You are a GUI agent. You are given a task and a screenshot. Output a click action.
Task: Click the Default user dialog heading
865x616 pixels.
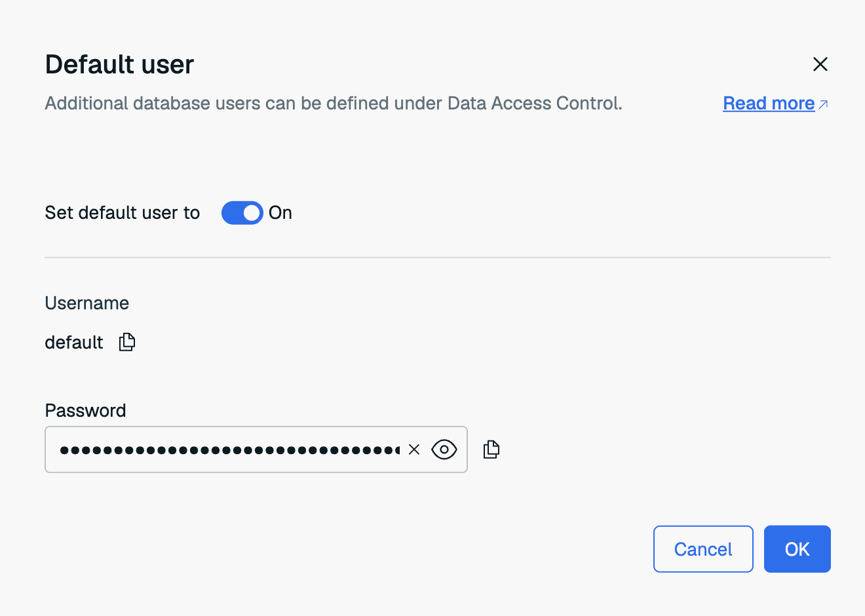(x=119, y=64)
